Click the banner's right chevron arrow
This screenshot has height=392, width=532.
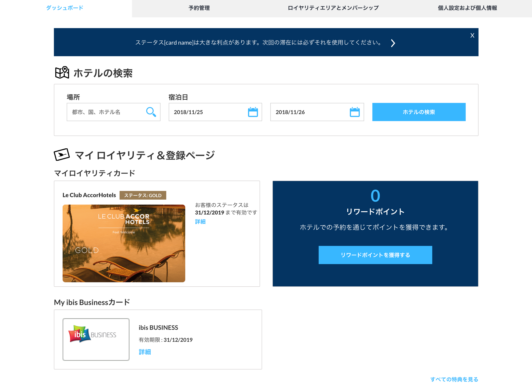point(393,43)
